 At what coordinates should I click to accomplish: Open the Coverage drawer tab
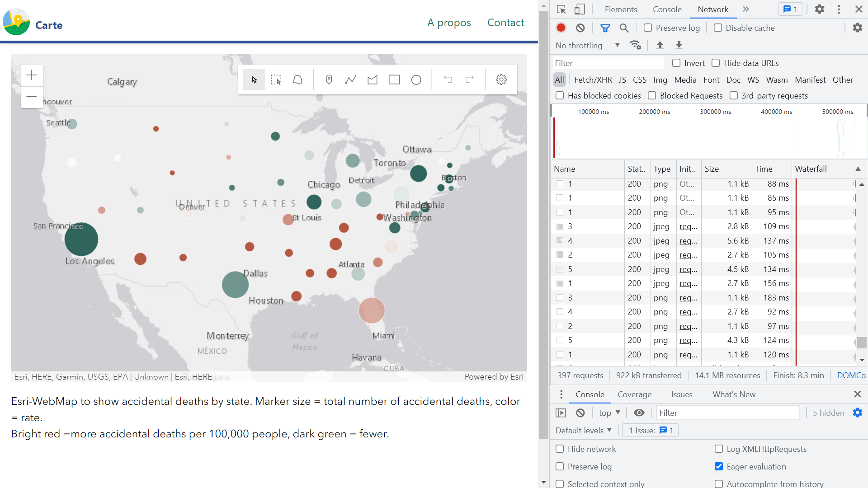634,394
